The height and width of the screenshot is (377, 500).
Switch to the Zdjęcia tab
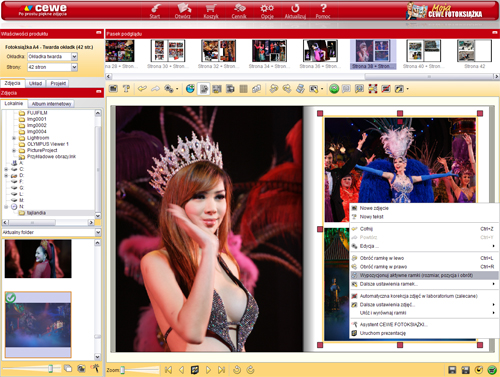(x=12, y=83)
